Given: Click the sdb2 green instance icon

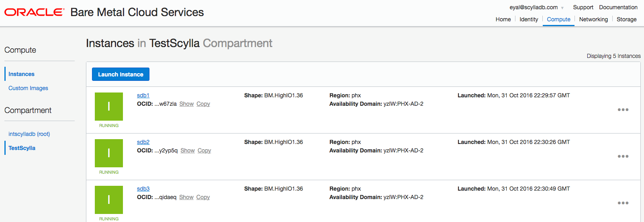Looking at the screenshot, I should click(109, 153).
